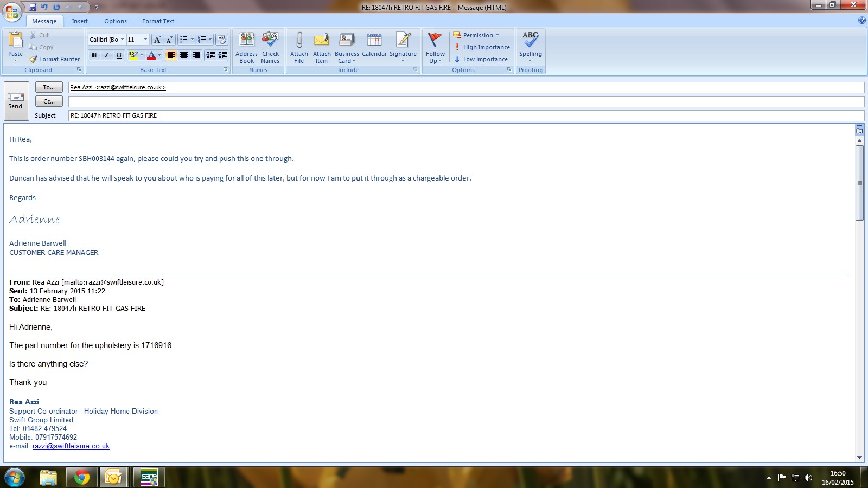Open Windows Explorer from the taskbar
868x488 pixels.
tap(48, 477)
